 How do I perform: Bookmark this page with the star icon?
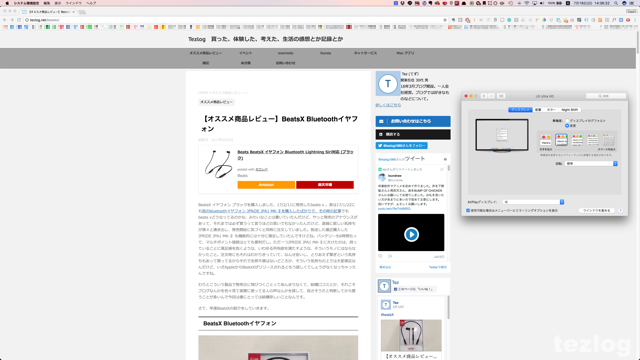click(445, 20)
